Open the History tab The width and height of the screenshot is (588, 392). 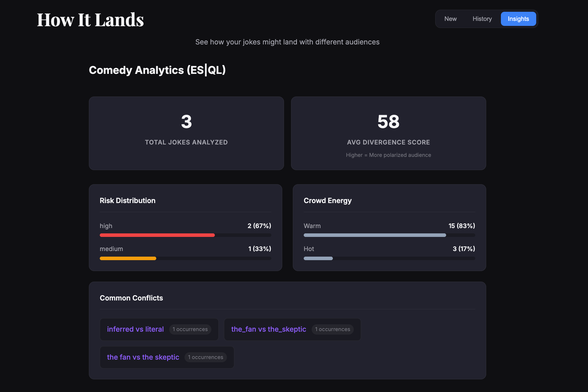pyautogui.click(x=482, y=19)
